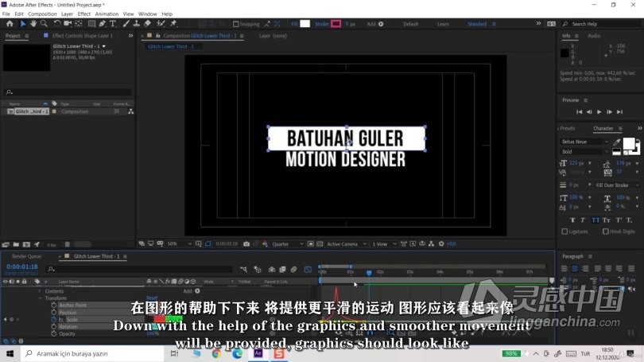Image resolution: width=644 pixels, height=362 pixels.
Task: Select the Hand tool
Action: pos(33,24)
